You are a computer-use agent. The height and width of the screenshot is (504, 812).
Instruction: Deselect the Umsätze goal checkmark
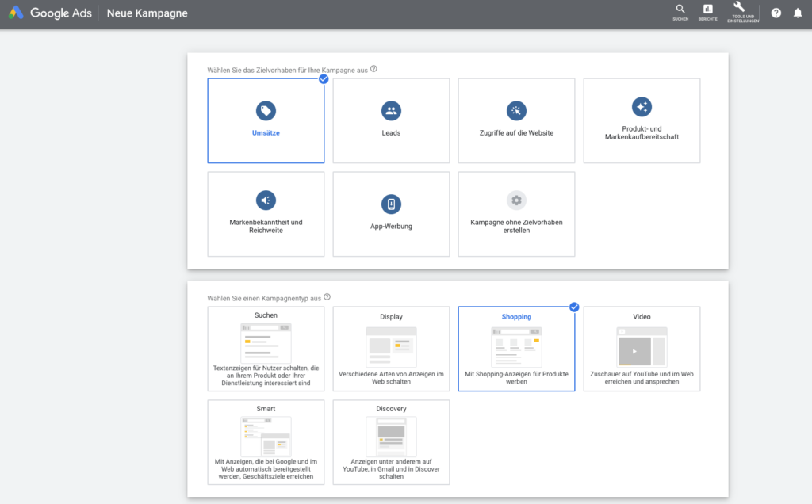pos(324,79)
